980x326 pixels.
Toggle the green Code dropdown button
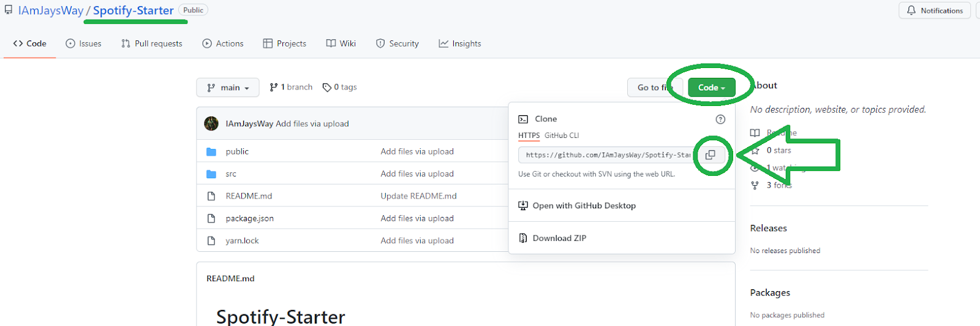pyautogui.click(x=712, y=88)
